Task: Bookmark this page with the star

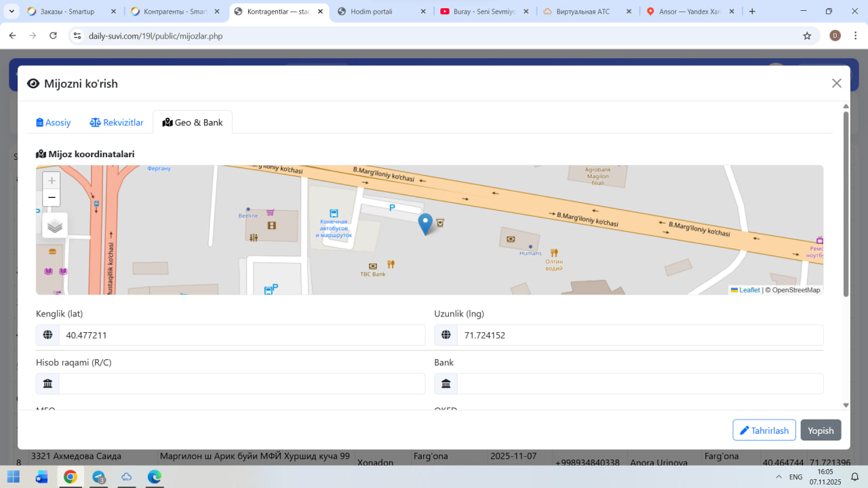Action: 807,36
